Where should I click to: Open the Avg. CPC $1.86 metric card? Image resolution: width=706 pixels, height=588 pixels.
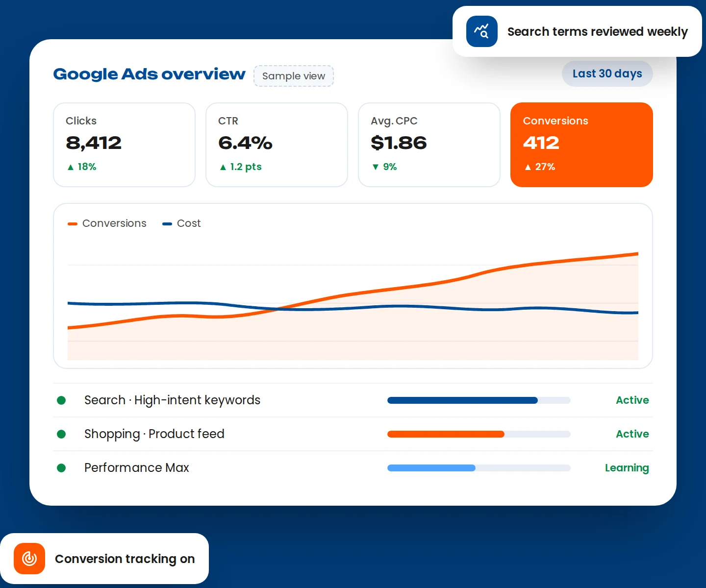pos(429,145)
